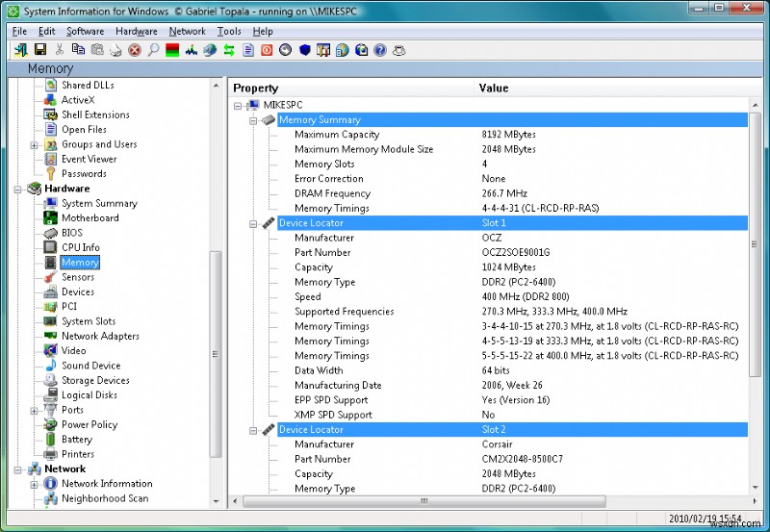The height and width of the screenshot is (532, 770).
Task: Expand the Groups and Users node
Action: coord(35,144)
